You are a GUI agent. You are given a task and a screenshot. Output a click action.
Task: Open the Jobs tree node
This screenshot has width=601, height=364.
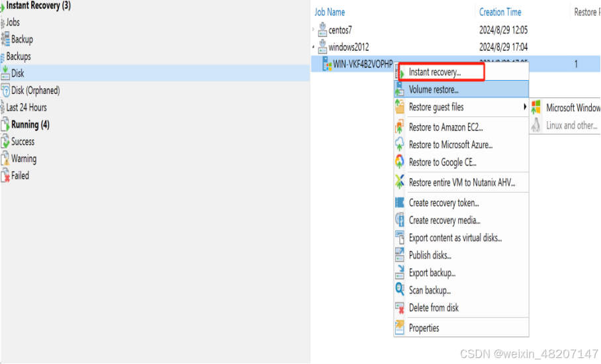[13, 23]
